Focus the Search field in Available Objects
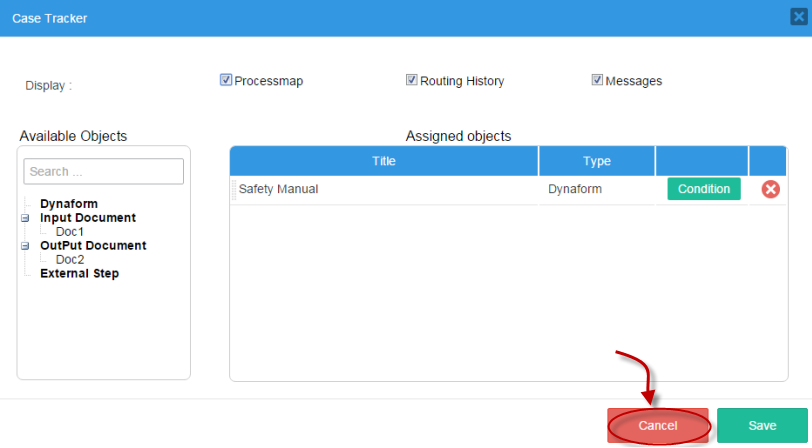The image size is (812, 448). [104, 171]
